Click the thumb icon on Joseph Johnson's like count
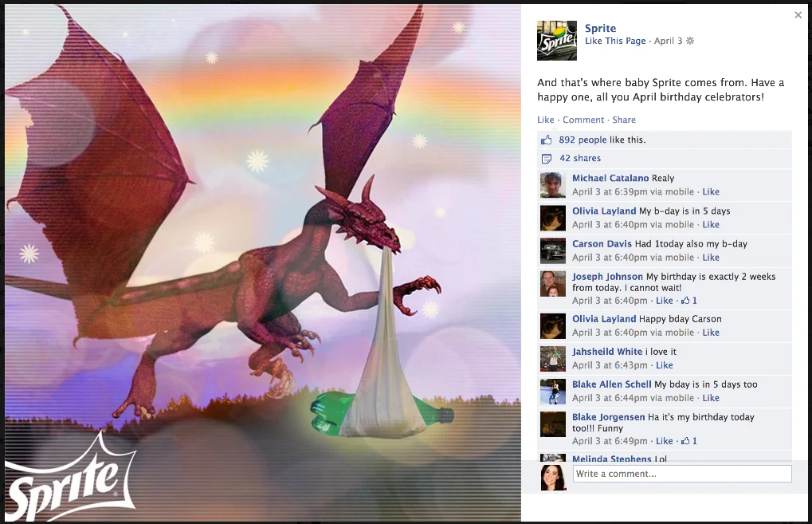This screenshot has height=524, width=812. [684, 301]
